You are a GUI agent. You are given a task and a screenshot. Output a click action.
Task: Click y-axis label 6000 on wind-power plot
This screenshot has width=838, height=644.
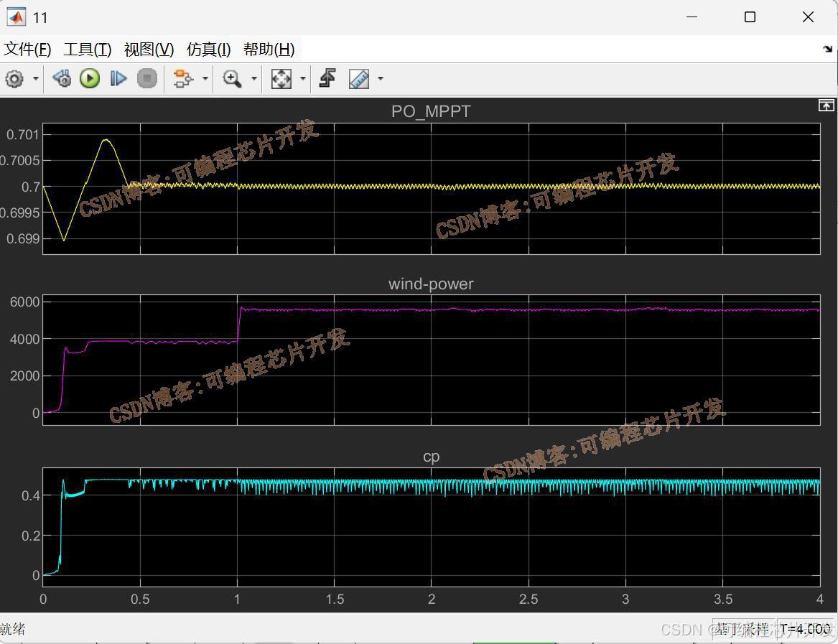[24, 302]
